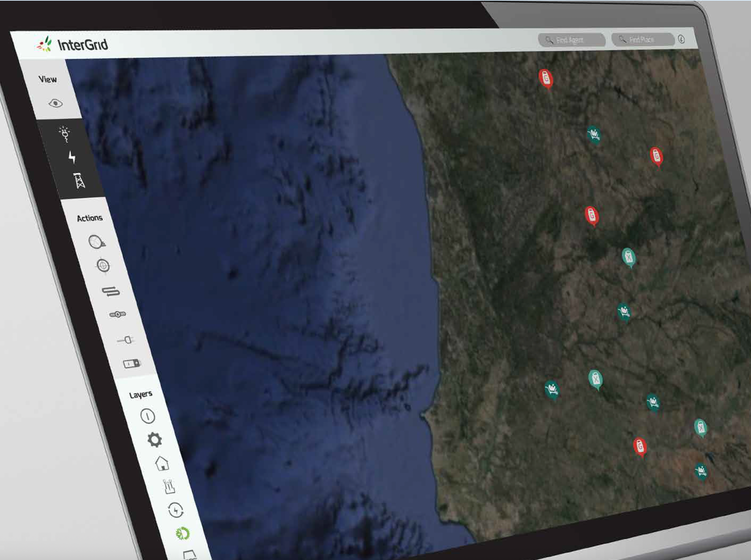The height and width of the screenshot is (560, 751).
Task: Toggle the green renewable layer icon
Action: pos(182,533)
